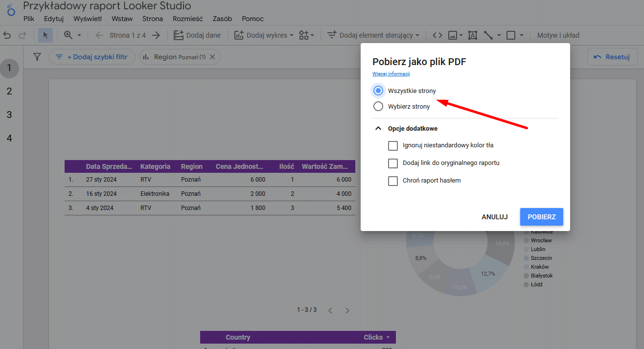Click the line drawing tool icon
The image size is (644, 349).
click(488, 35)
